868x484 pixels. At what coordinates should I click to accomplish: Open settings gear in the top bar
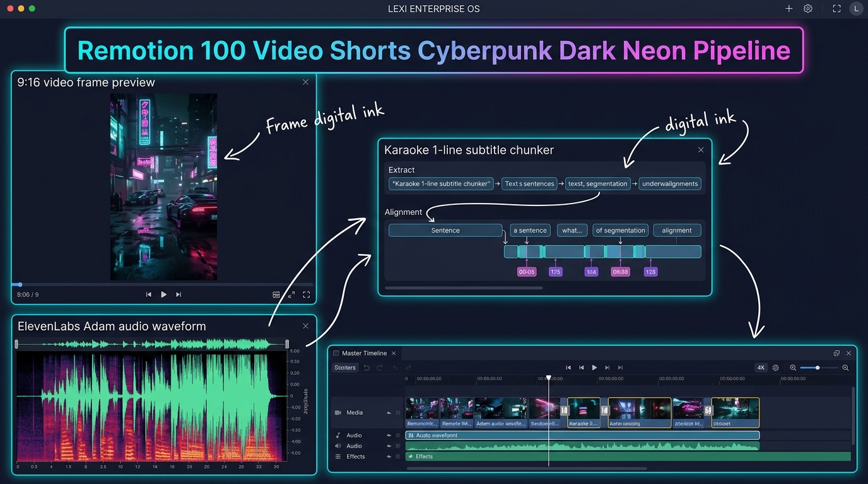click(x=808, y=9)
